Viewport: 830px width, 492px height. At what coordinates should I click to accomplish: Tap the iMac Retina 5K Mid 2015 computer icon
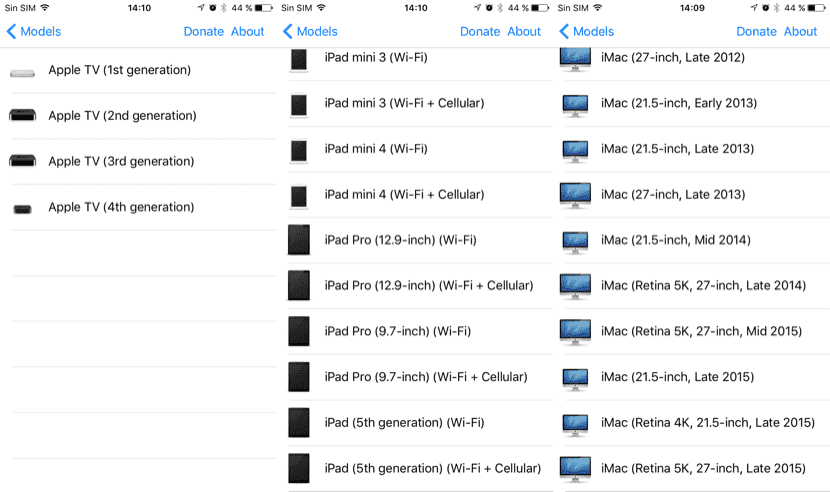coord(575,332)
